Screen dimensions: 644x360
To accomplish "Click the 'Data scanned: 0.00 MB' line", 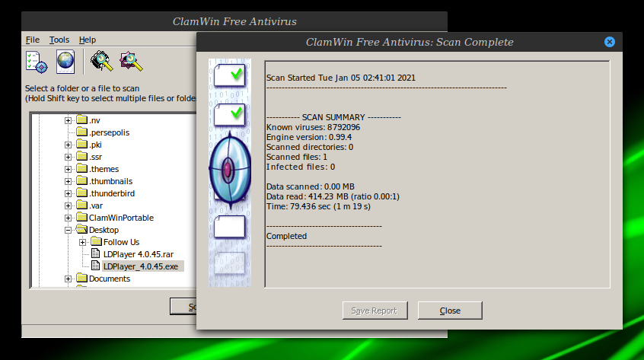I will click(310, 186).
